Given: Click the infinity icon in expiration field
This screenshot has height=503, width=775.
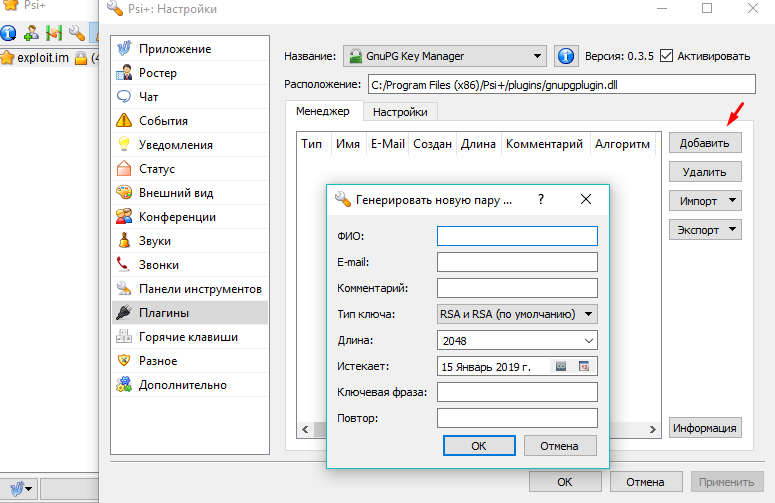Looking at the screenshot, I should [x=561, y=366].
